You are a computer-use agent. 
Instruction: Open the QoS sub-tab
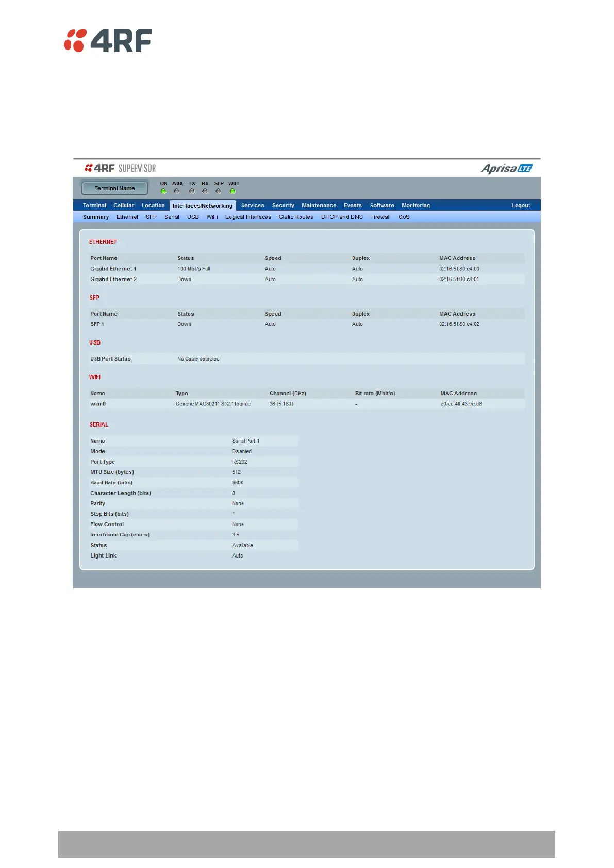tap(404, 217)
